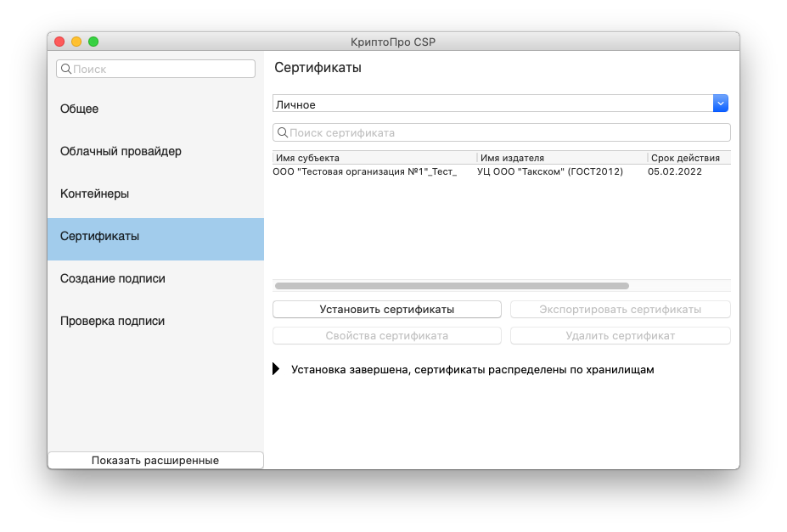The width and height of the screenshot is (787, 532).
Task: Click the 05.02.2022 expiry date cell
Action: [x=675, y=171]
